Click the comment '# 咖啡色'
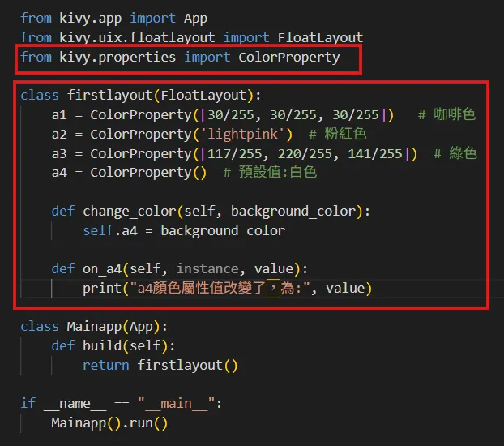This screenshot has height=446, width=504. [x=446, y=115]
